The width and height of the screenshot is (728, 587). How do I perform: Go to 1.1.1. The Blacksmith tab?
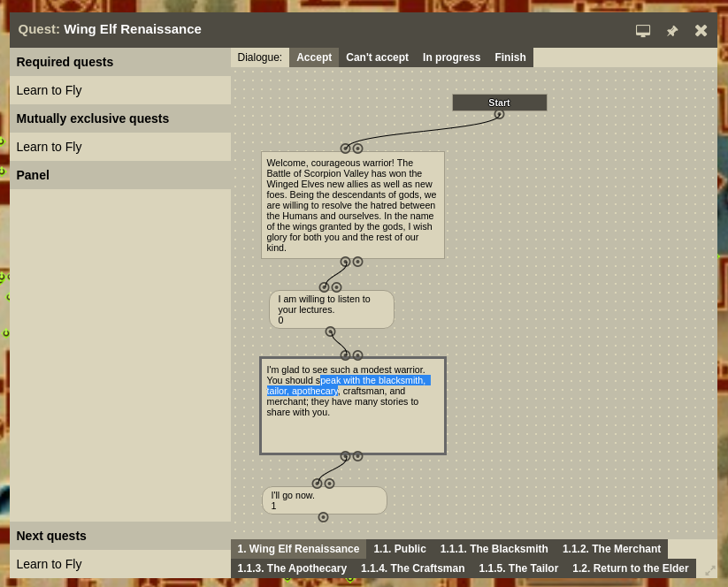[x=494, y=549]
